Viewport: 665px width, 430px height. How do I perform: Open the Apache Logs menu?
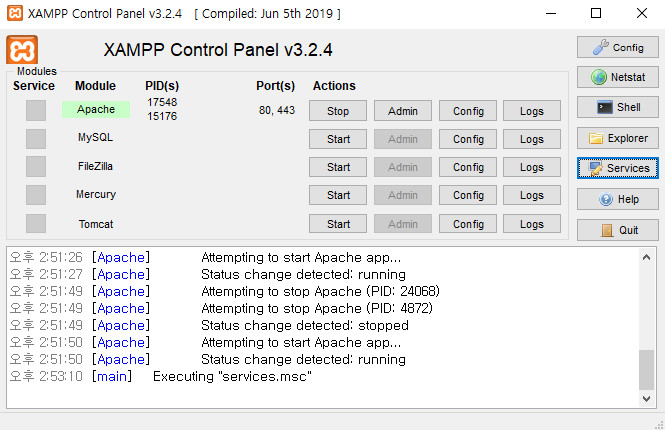[x=532, y=111]
